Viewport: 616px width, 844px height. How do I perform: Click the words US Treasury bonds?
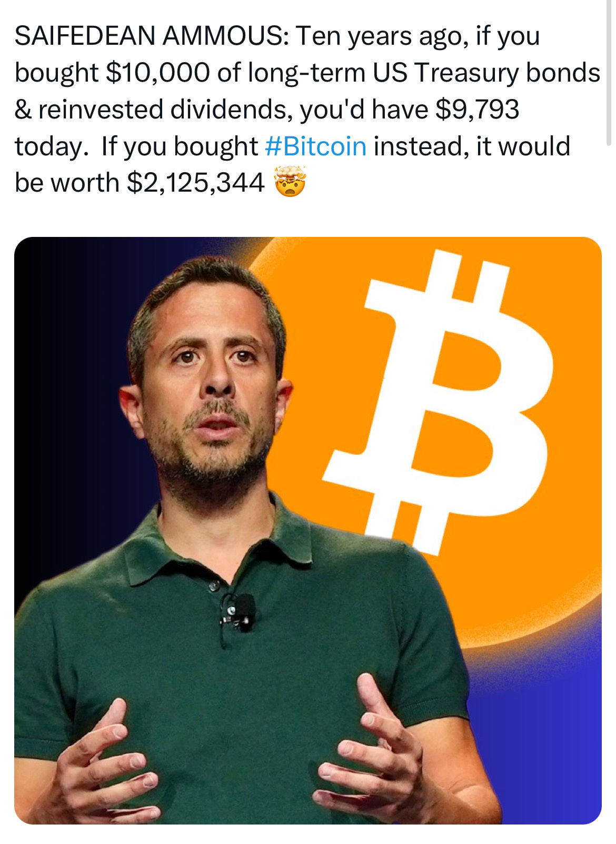(x=487, y=73)
